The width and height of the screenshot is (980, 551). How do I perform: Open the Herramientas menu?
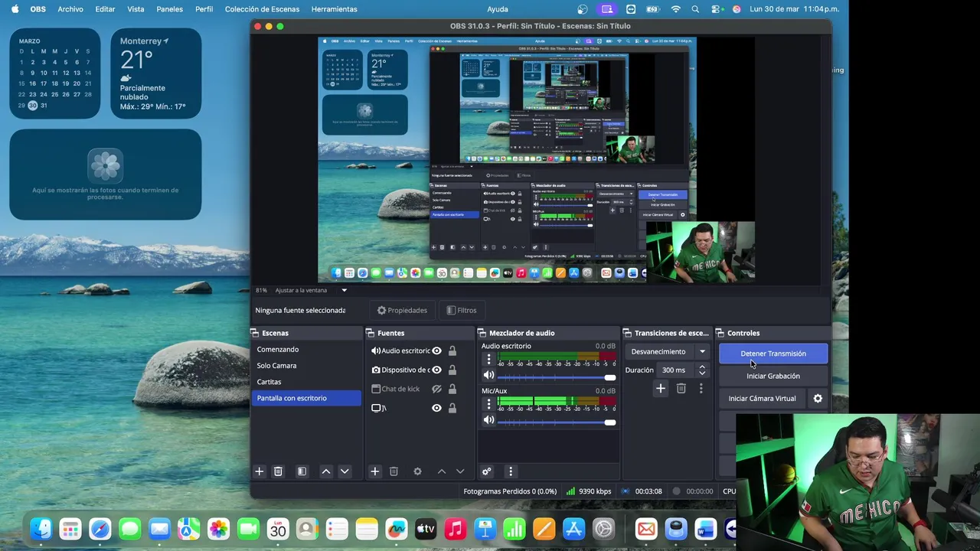pyautogui.click(x=335, y=9)
